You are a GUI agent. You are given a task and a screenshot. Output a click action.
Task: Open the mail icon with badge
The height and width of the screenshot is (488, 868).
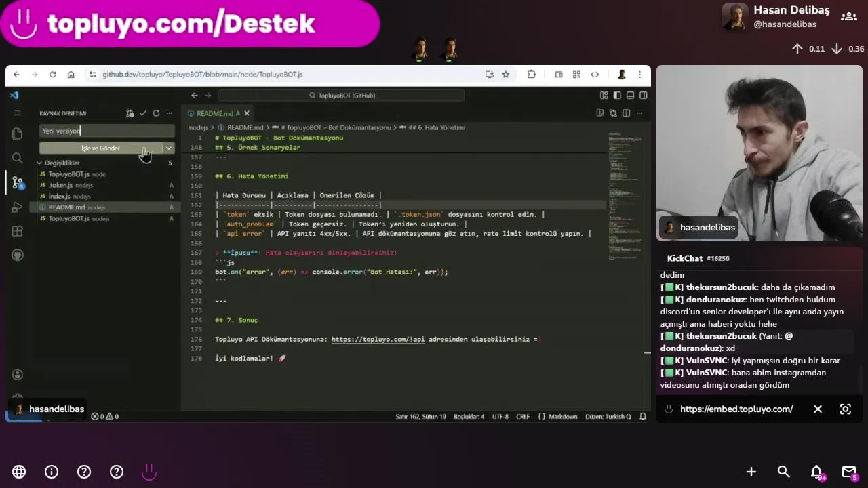coord(849,472)
